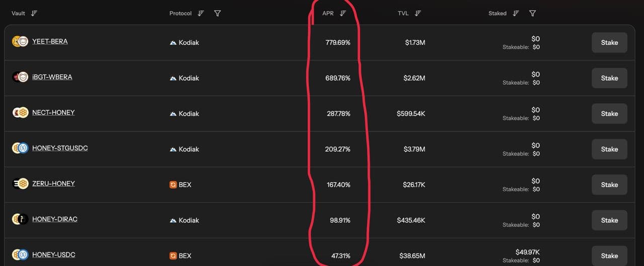
Task: Click the ZERU-HONEY token pair icon
Action: point(20,183)
